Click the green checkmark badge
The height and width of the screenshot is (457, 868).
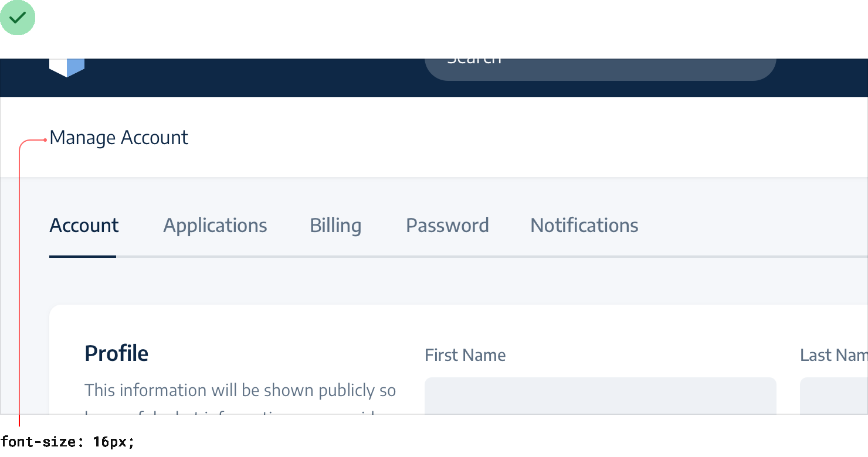[18, 18]
